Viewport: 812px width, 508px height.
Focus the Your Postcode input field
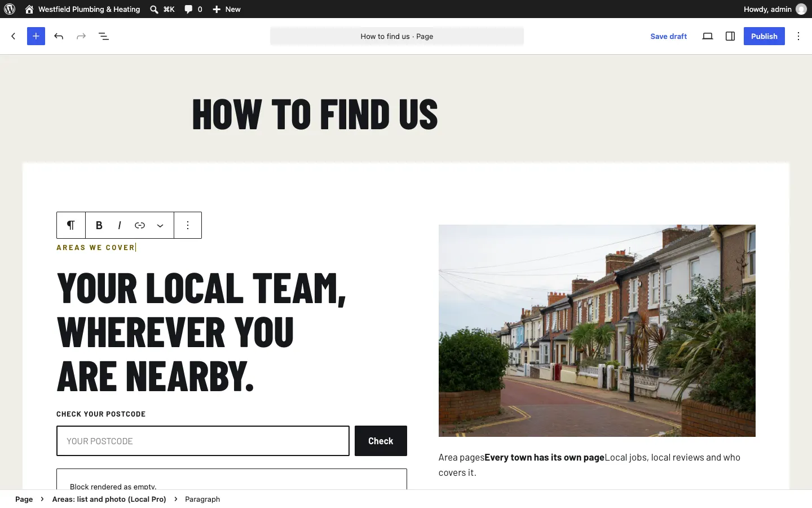click(203, 441)
